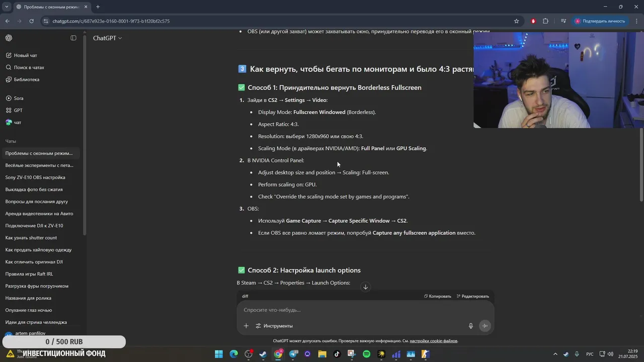Start voice mode with waveform button
The width and height of the screenshot is (644, 362).
click(485, 326)
